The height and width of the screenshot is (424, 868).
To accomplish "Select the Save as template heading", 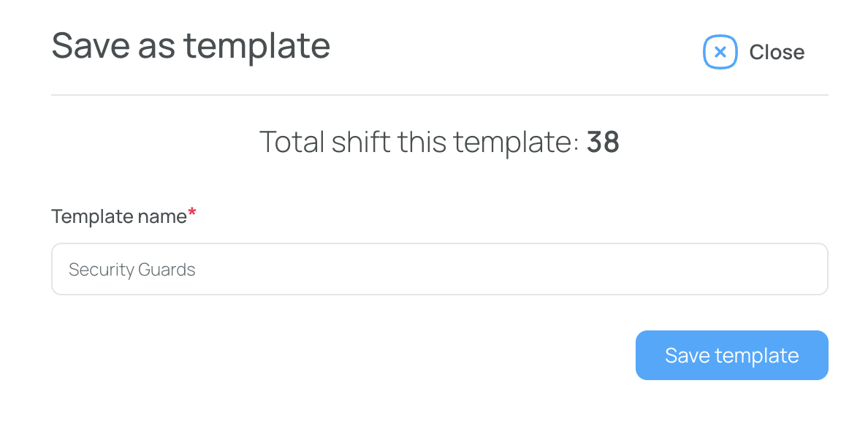I will pyautogui.click(x=191, y=46).
